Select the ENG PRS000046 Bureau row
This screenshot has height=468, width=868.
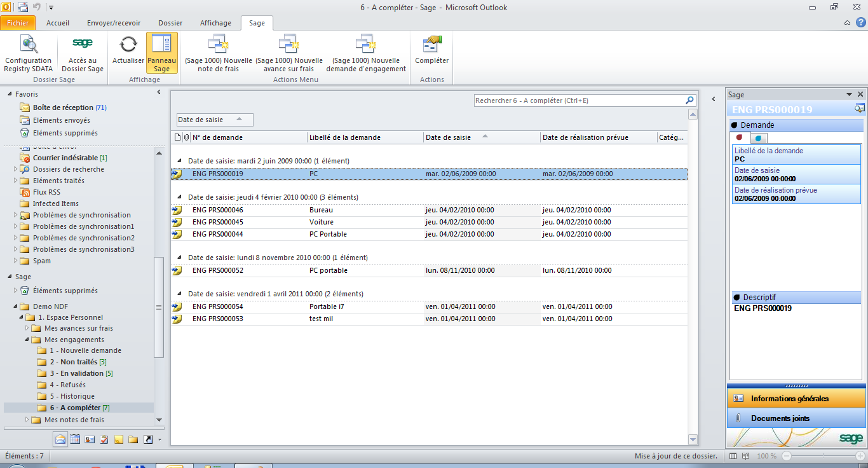429,210
